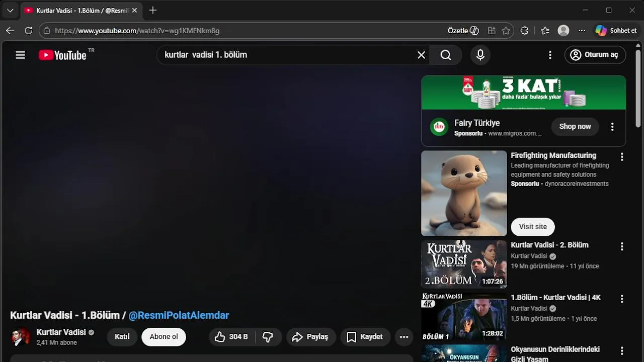The image size is (644, 362).
Task: Clear the search text with X
Action: [421, 55]
